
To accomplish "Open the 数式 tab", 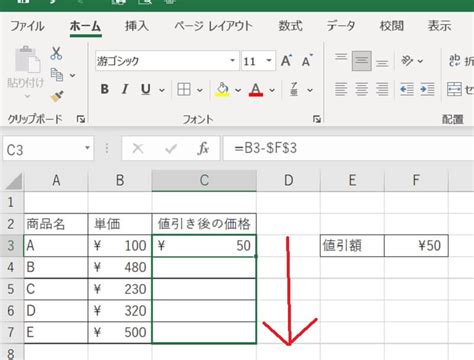I will (291, 26).
